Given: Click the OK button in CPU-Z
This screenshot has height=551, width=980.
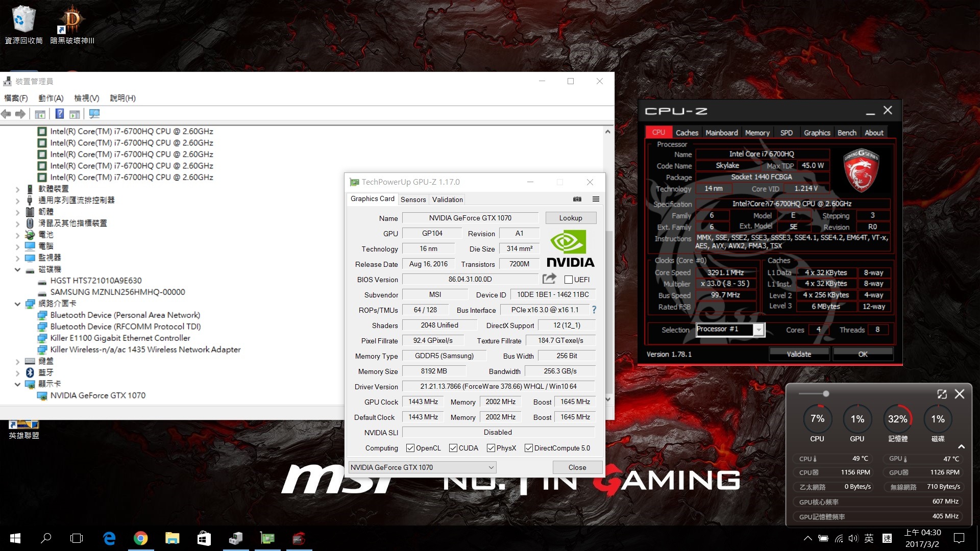Looking at the screenshot, I should pyautogui.click(x=863, y=354).
